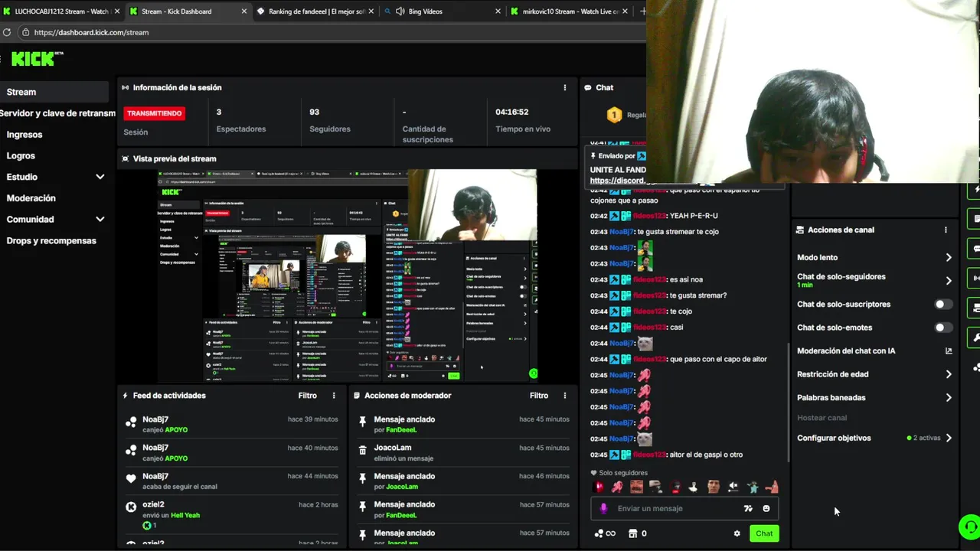Click the speaker icon on Bing Vídeos tab

pyautogui.click(x=400, y=11)
